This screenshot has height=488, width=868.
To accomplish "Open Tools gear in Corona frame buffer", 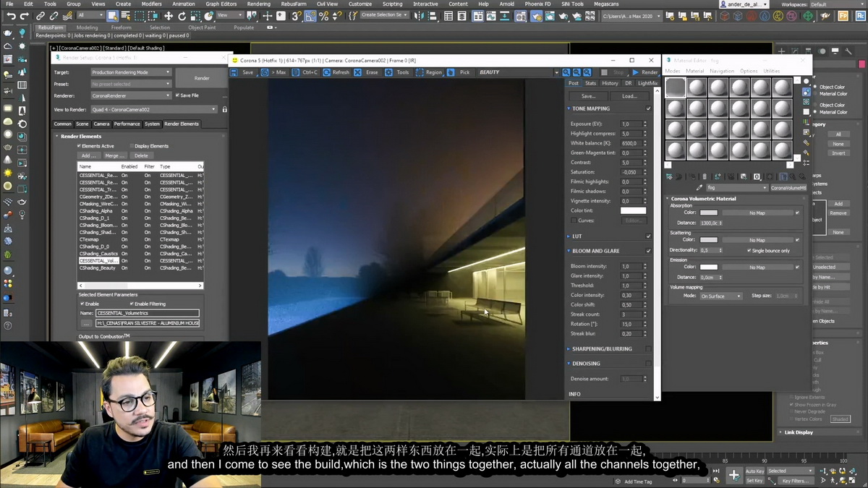I will pyautogui.click(x=388, y=72).
